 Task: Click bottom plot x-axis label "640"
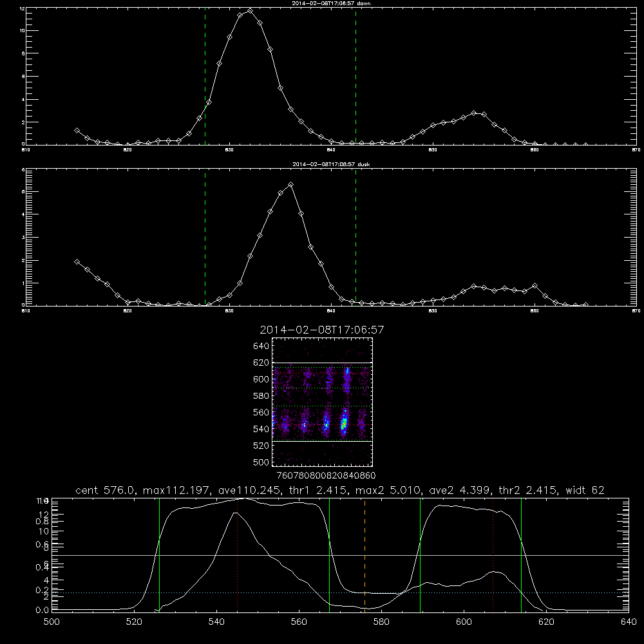tap(629, 622)
